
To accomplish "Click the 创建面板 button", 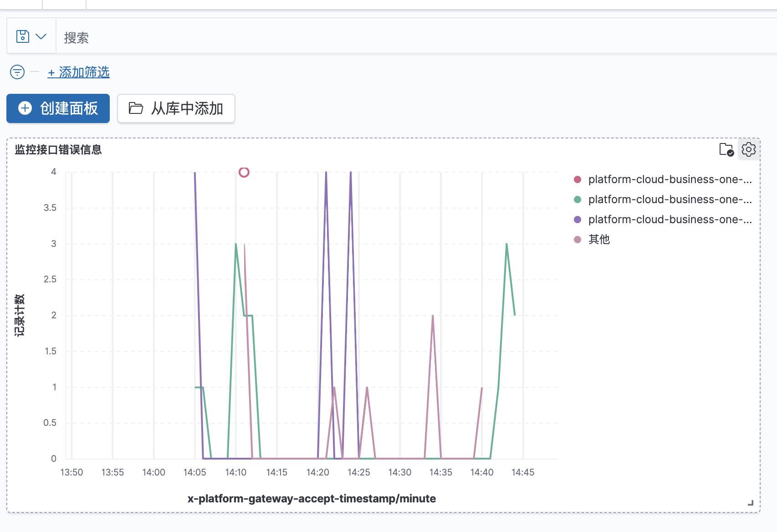I will pyautogui.click(x=58, y=108).
